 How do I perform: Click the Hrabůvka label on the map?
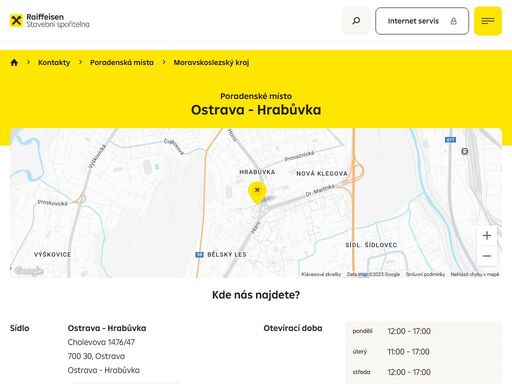(x=257, y=172)
